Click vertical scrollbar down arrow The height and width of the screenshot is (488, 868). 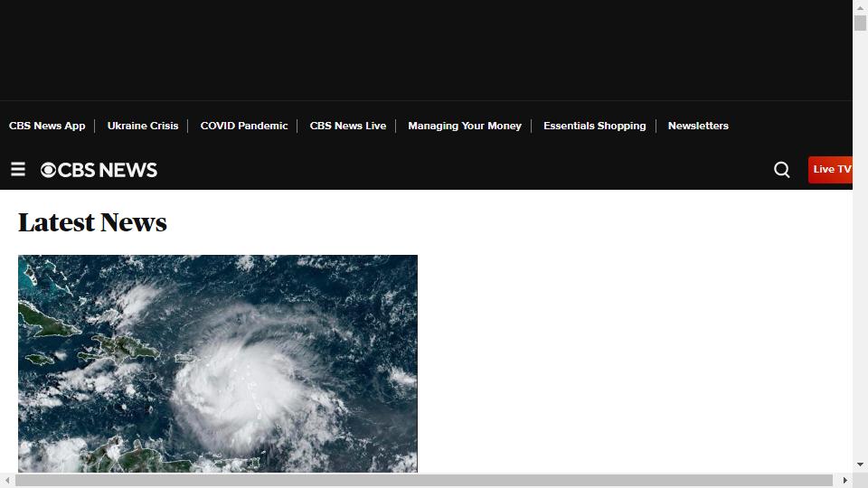click(x=860, y=465)
